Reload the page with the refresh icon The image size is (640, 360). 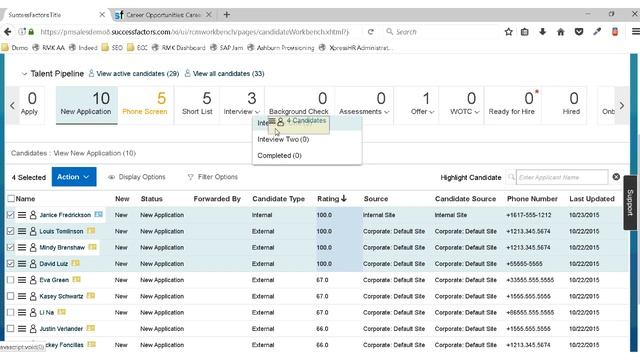point(371,32)
